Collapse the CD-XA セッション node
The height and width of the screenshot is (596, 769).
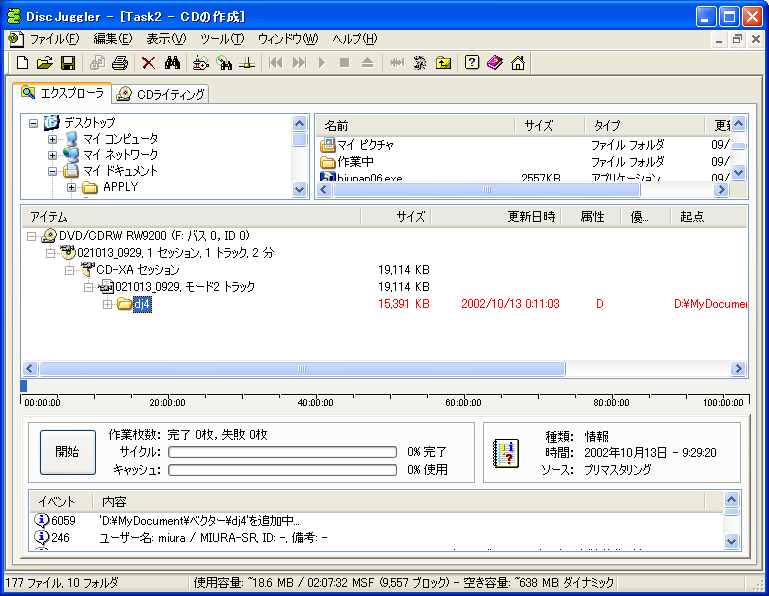point(69,270)
